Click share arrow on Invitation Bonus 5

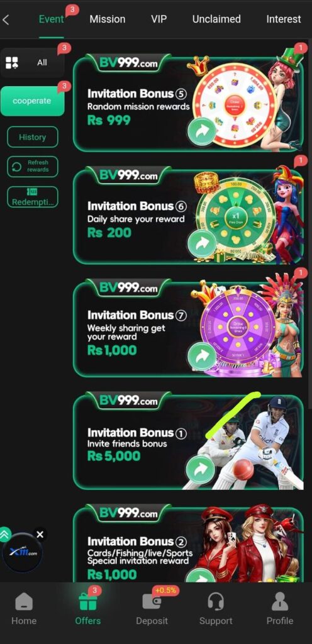point(201,131)
